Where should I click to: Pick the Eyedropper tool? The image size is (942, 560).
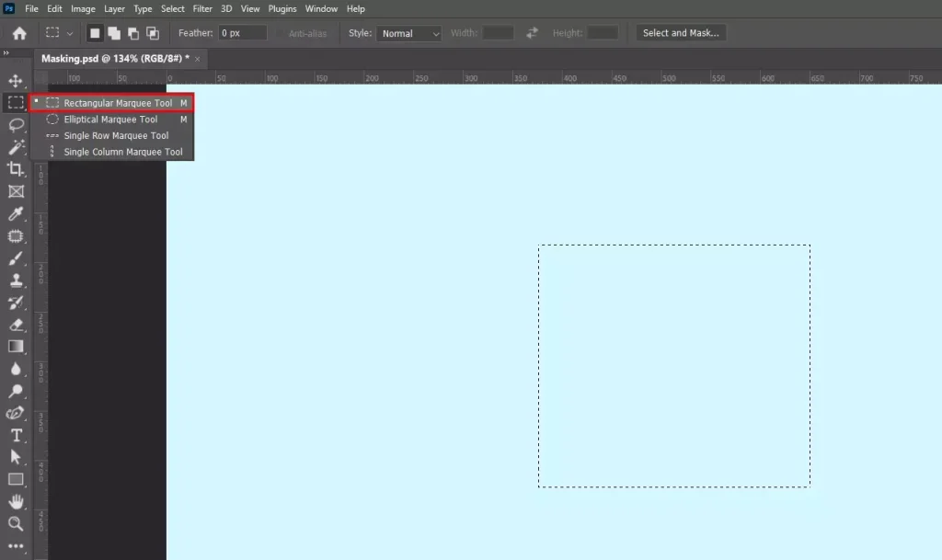[x=16, y=213]
